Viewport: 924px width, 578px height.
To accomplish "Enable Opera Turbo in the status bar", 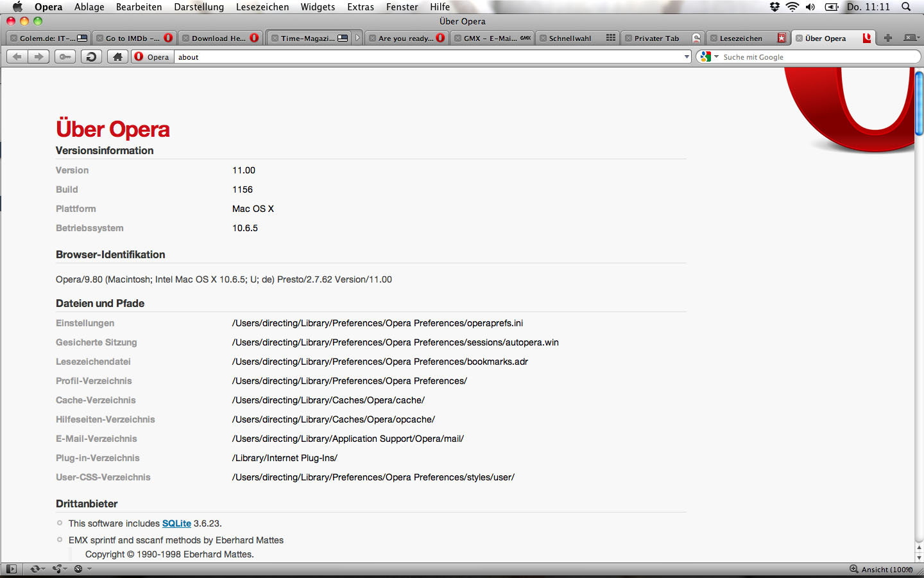I will pyautogui.click(x=78, y=569).
